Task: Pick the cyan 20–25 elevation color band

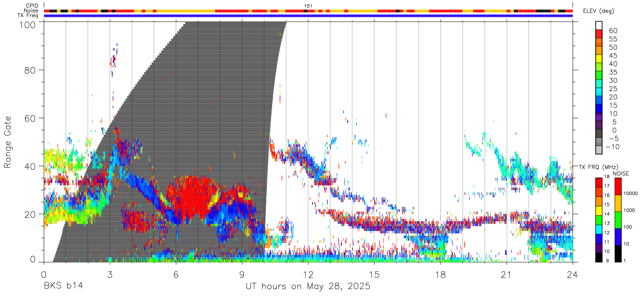Action: pos(599,93)
